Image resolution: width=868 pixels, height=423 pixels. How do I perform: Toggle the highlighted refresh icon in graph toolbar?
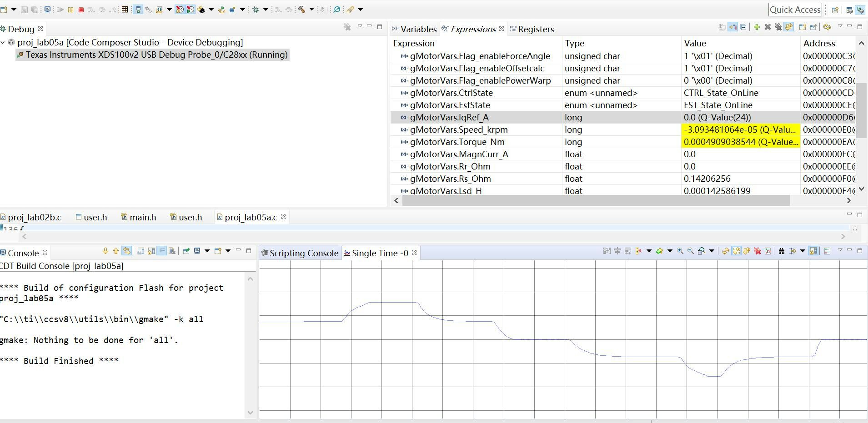736,251
